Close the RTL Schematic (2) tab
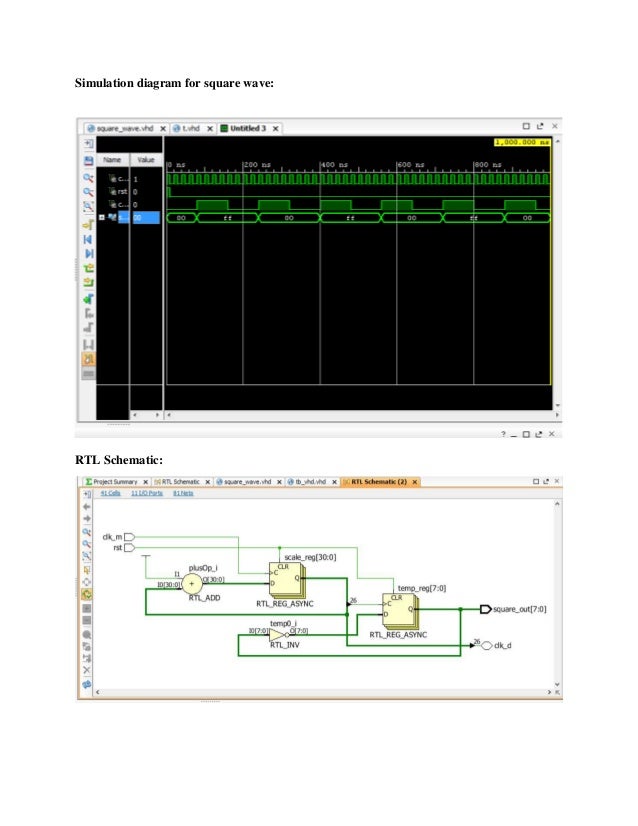 click(x=415, y=482)
